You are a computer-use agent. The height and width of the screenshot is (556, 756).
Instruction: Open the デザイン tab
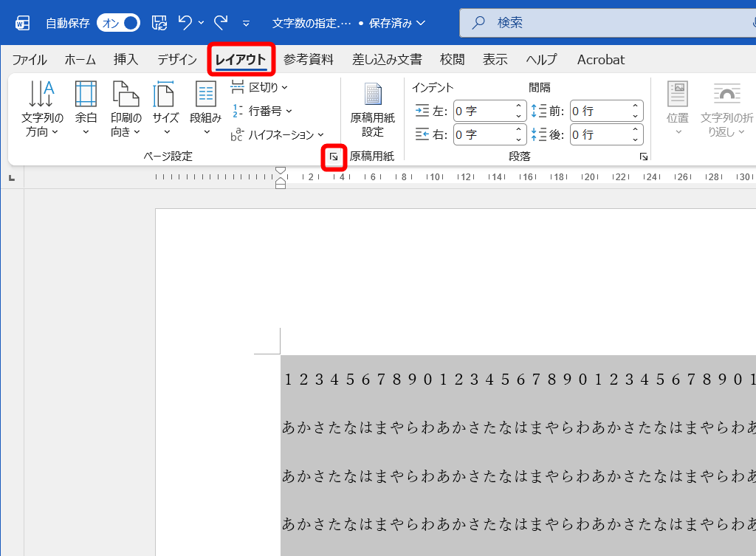177,60
